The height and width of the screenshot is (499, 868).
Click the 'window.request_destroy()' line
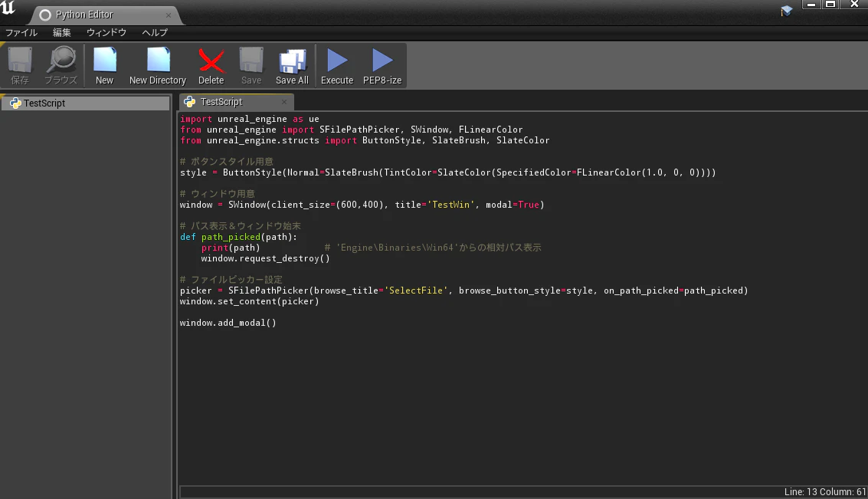click(x=265, y=258)
